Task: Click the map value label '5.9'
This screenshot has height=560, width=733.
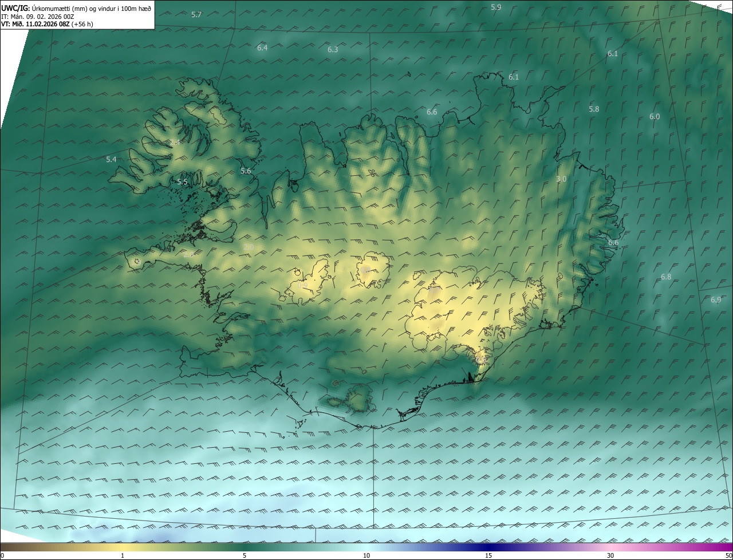Action: click(496, 7)
